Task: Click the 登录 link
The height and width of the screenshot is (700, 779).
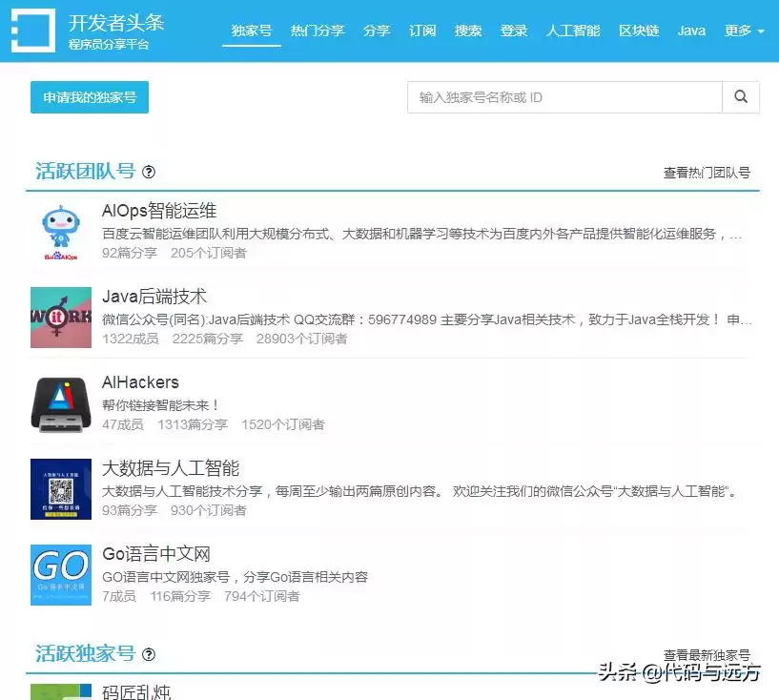Action: tap(514, 30)
